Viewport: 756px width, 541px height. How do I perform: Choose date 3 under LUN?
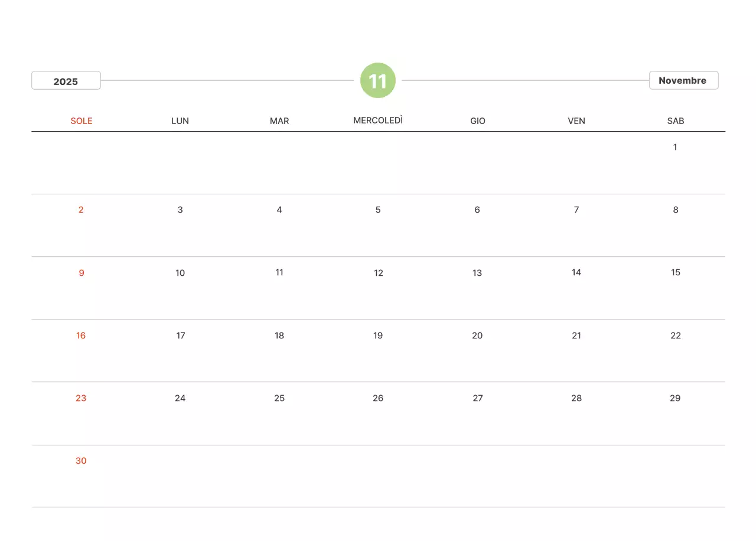click(180, 210)
